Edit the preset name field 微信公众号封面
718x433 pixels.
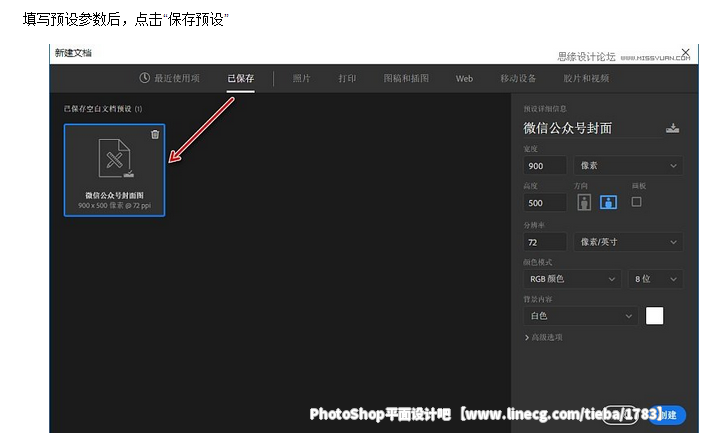[592, 128]
